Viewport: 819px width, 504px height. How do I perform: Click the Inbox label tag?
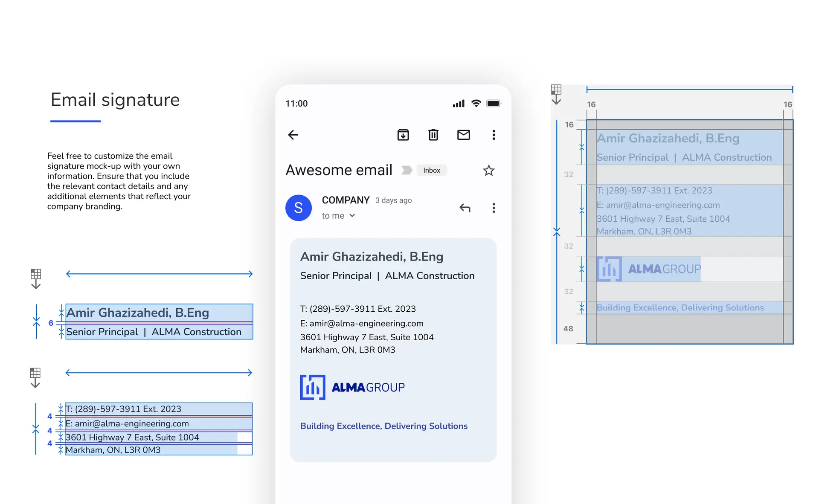point(431,171)
